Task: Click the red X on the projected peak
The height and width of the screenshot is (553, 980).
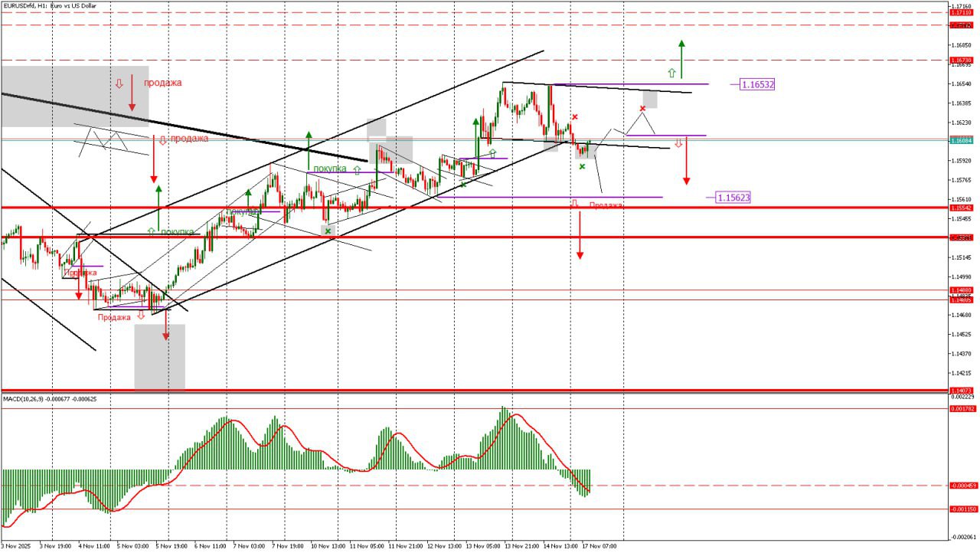Action: tap(642, 109)
